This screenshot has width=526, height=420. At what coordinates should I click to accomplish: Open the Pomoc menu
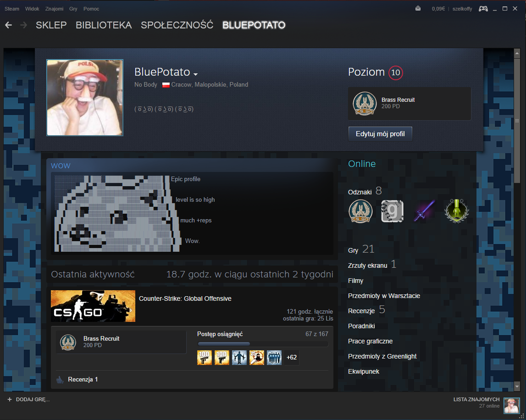[91, 9]
